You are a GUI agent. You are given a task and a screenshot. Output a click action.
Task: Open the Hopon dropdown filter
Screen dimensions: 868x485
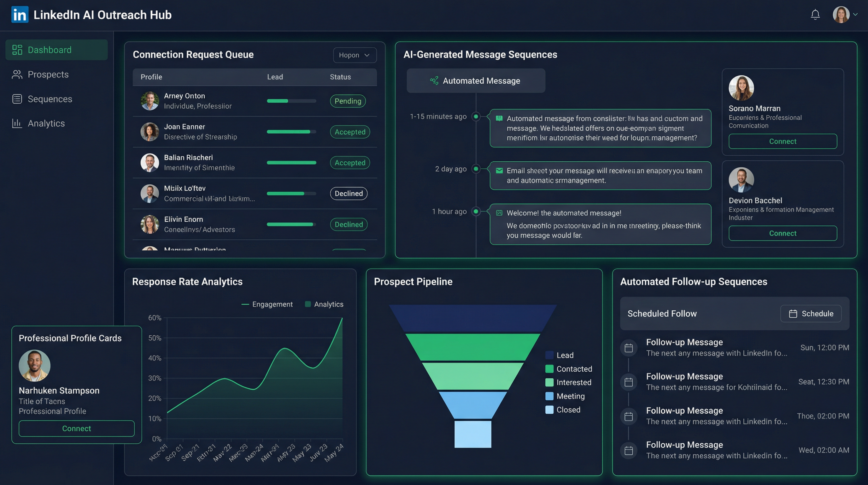click(x=355, y=55)
